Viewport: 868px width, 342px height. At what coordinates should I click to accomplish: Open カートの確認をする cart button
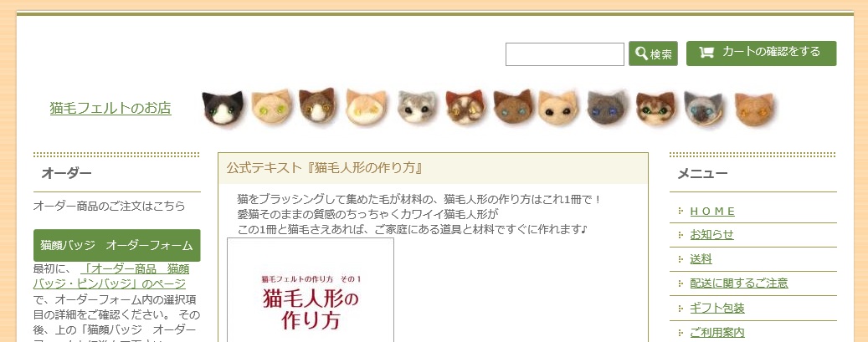pyautogui.click(x=761, y=54)
